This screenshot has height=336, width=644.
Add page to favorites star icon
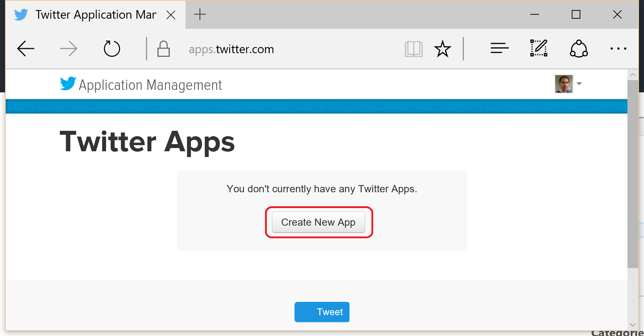442,49
